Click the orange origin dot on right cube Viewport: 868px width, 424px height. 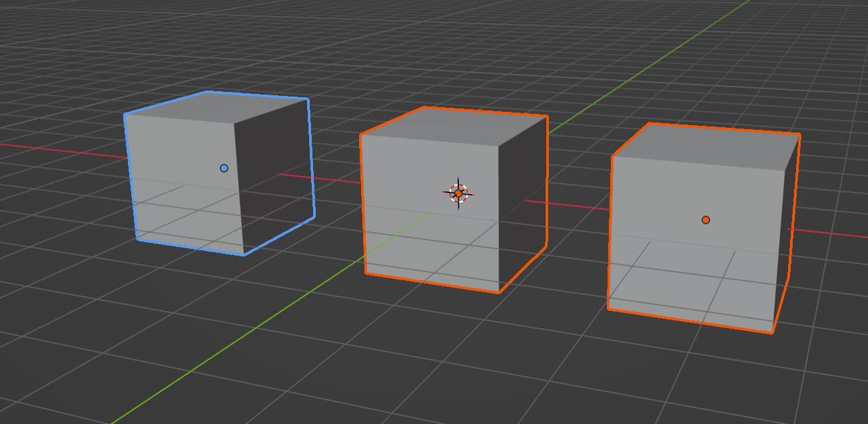[705, 220]
